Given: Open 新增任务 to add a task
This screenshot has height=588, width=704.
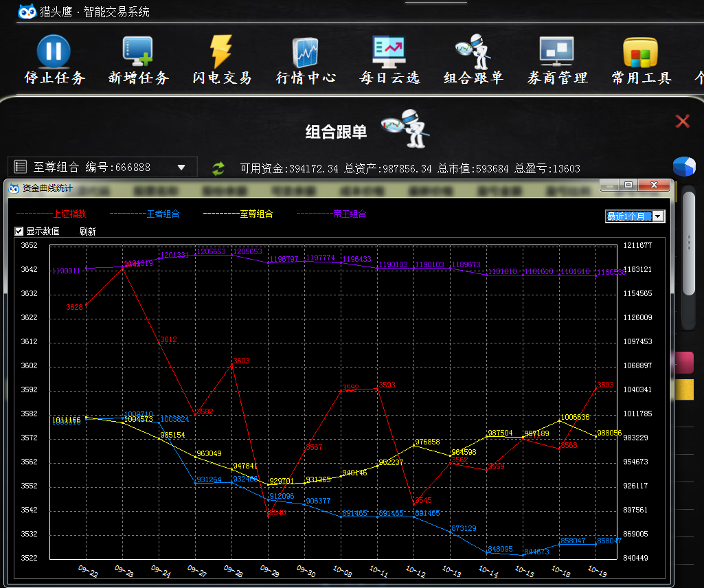Looking at the screenshot, I should (x=138, y=52).
